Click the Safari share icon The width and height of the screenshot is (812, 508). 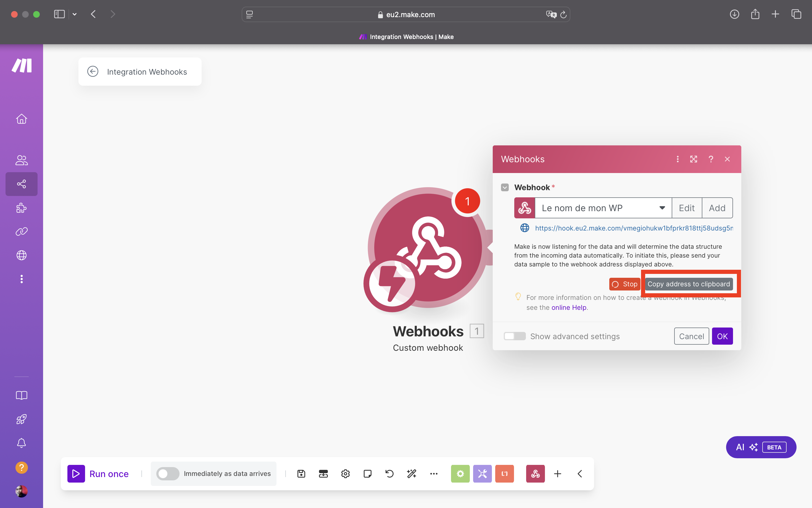pos(755,14)
